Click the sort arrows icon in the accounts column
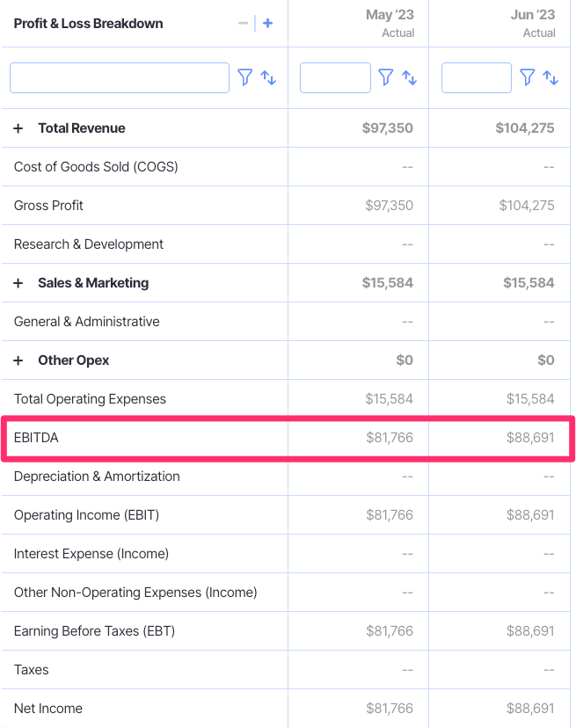576x728 pixels. pyautogui.click(x=268, y=77)
